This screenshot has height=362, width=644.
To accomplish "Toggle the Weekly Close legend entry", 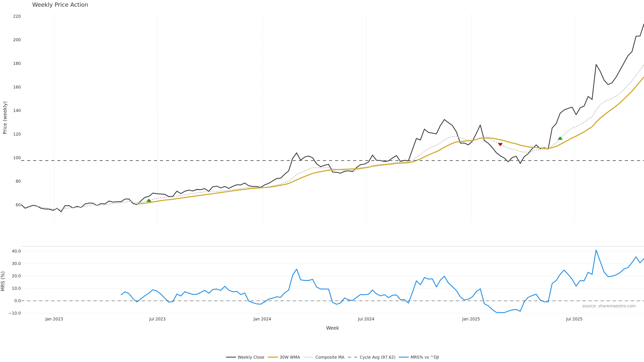I will [251, 357].
